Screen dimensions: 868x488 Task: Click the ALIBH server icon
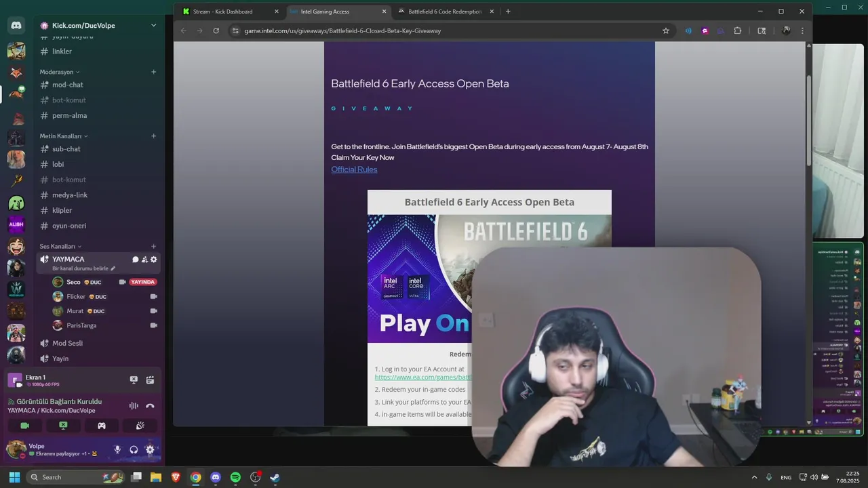[16, 224]
